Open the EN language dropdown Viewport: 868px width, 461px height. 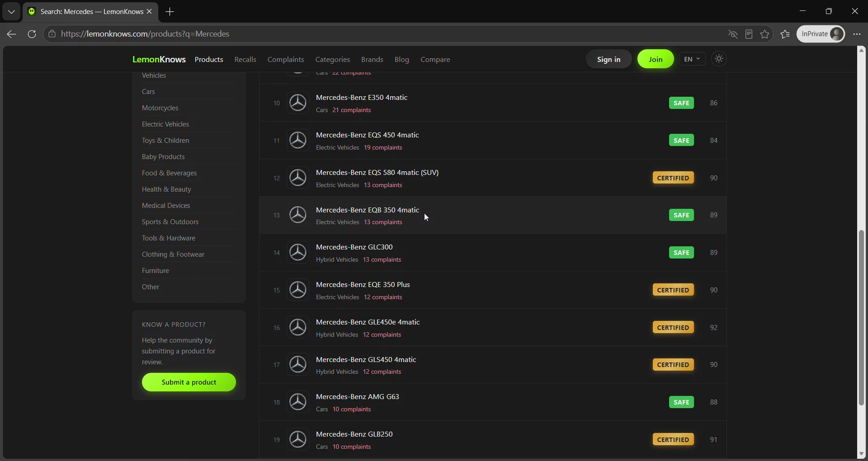point(692,59)
